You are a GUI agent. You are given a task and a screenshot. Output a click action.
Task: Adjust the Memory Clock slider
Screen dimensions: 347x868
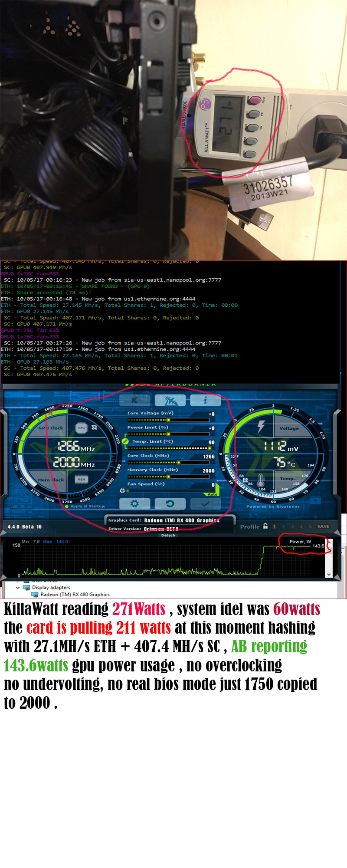coord(168,476)
